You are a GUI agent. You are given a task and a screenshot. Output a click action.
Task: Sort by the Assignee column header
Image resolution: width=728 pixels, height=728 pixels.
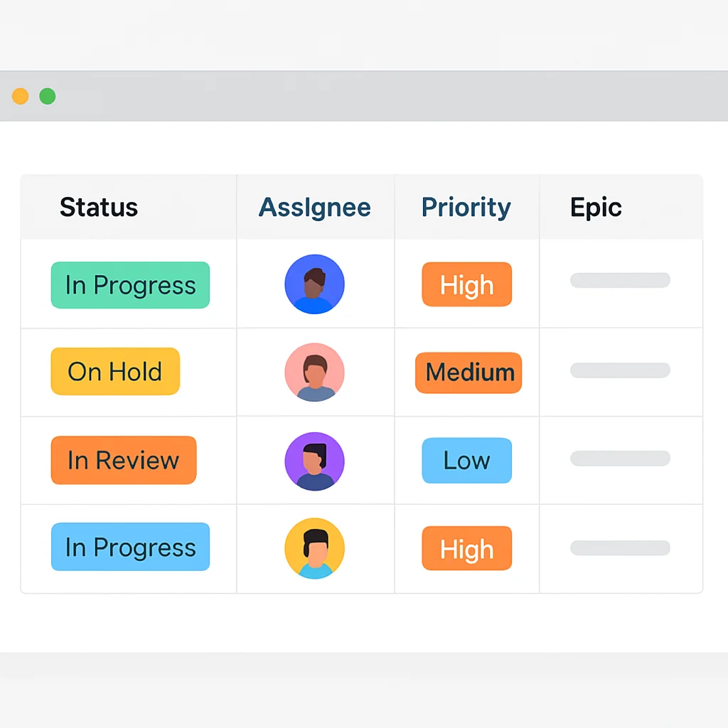(314, 207)
